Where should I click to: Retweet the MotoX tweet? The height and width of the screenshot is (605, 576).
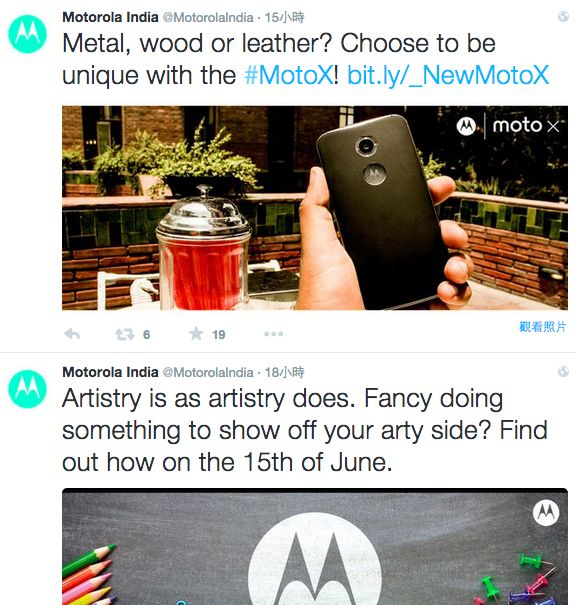(125, 334)
